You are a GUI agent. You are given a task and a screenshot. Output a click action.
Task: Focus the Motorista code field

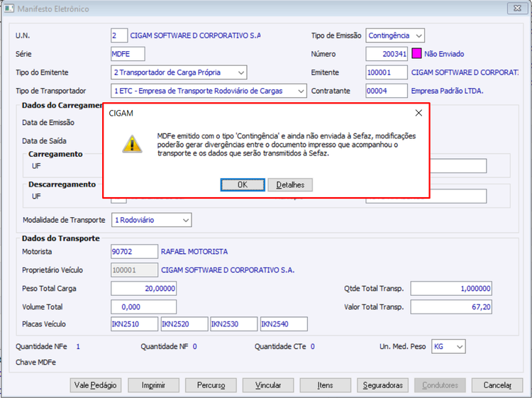pyautogui.click(x=134, y=251)
